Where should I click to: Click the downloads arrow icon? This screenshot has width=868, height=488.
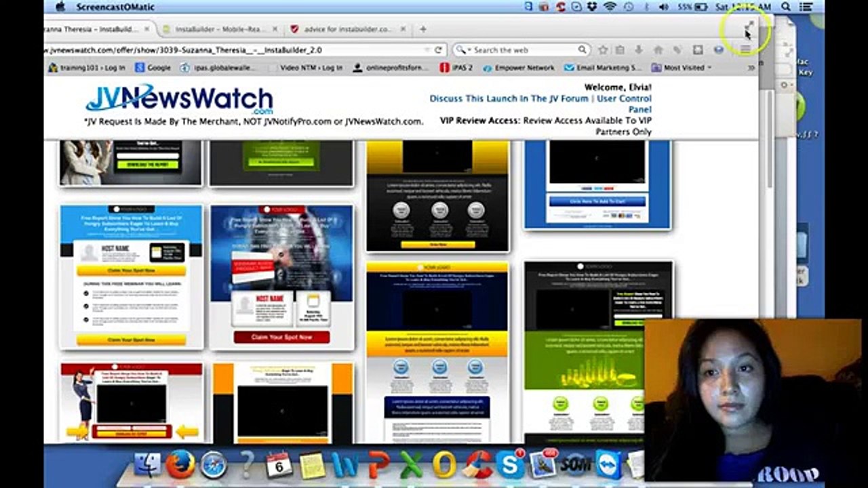click(638, 50)
